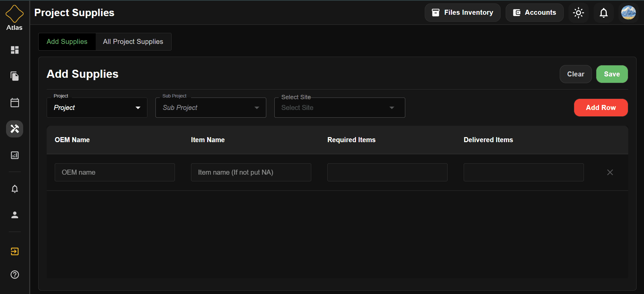
Task: Expand the Project dropdown
Action: tap(97, 108)
